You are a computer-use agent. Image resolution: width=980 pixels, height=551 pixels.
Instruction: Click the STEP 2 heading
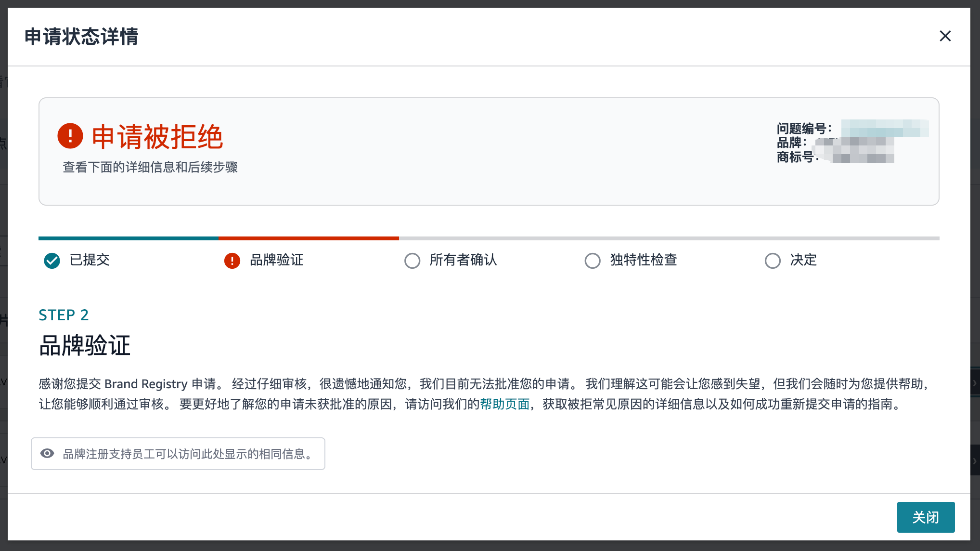pos(64,315)
